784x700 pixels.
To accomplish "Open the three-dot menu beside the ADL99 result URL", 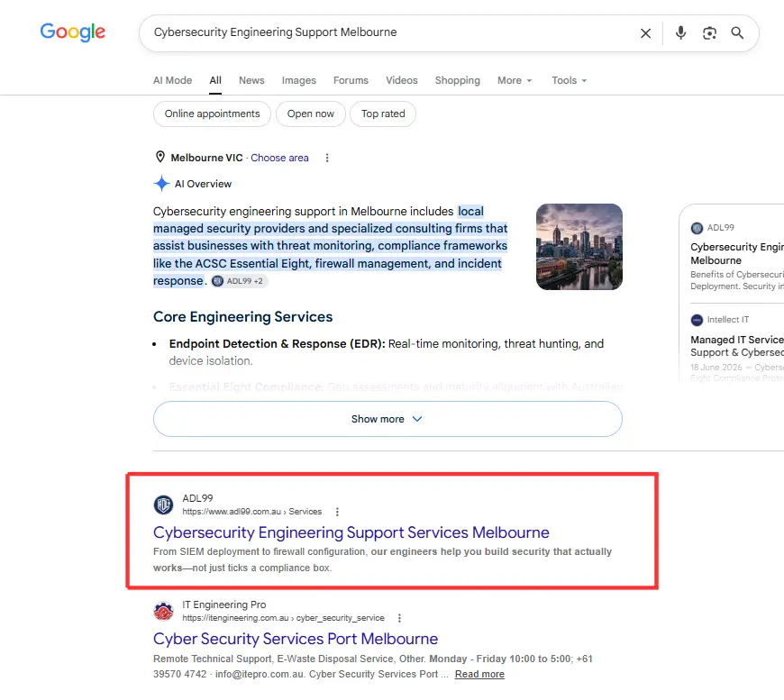I will pos(337,512).
